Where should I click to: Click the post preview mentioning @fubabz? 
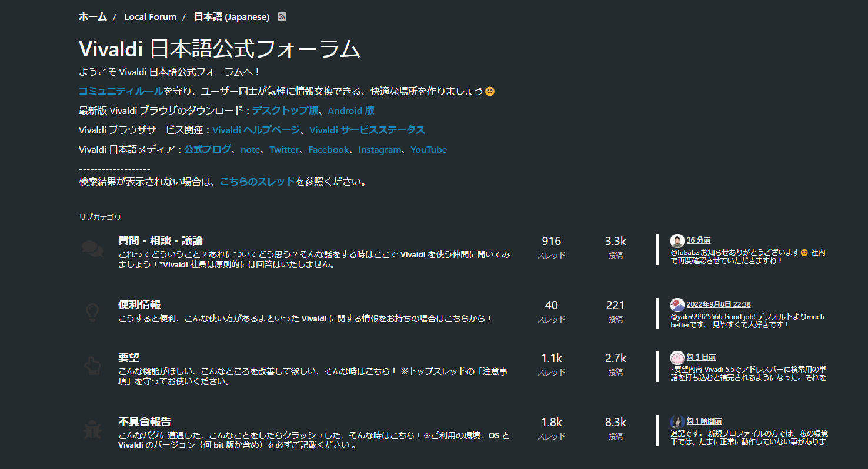pyautogui.click(x=748, y=256)
